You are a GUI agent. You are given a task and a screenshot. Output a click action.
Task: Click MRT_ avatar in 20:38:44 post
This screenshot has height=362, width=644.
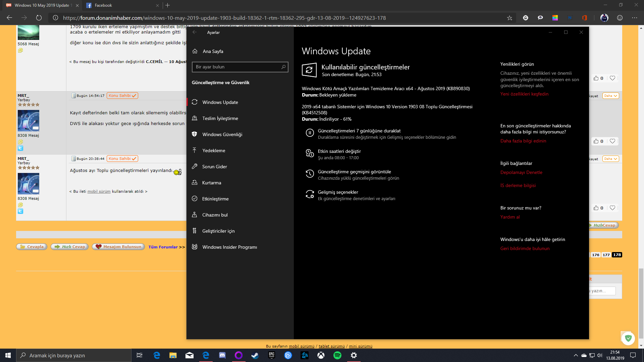(x=29, y=184)
